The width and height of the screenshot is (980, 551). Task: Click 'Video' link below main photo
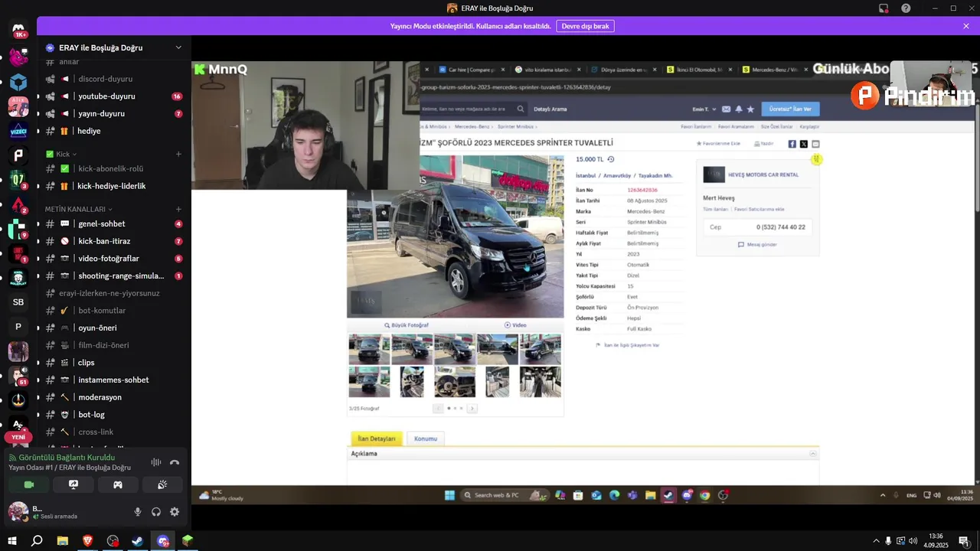[x=515, y=325]
